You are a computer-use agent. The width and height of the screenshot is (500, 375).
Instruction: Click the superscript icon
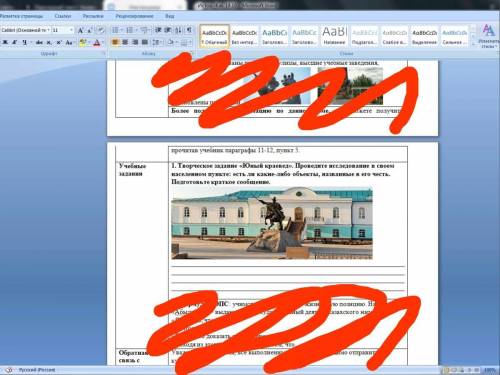(x=59, y=42)
